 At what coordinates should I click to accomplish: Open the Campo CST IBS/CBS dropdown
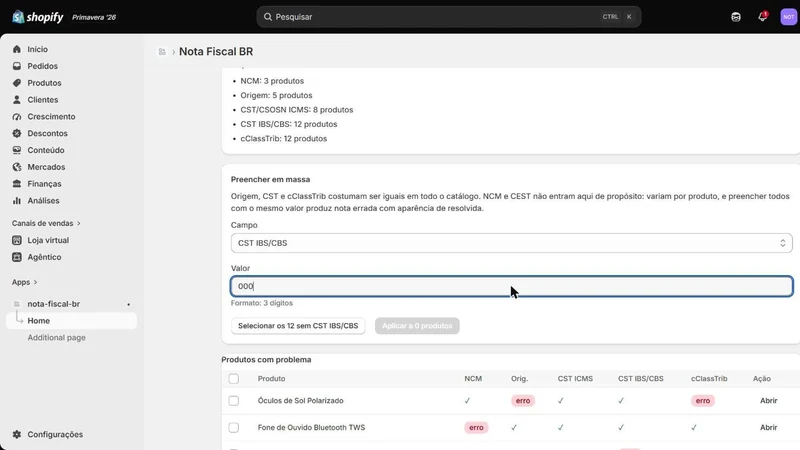(512, 243)
